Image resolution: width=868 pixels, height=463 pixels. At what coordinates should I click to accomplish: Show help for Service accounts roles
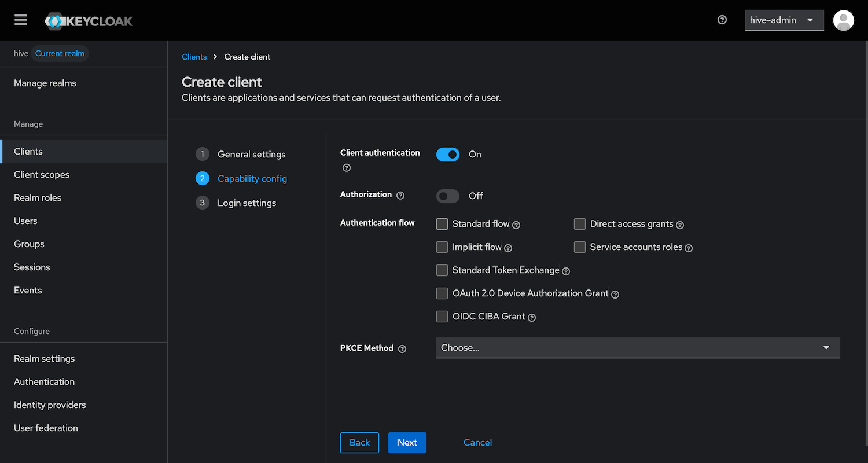coord(689,248)
